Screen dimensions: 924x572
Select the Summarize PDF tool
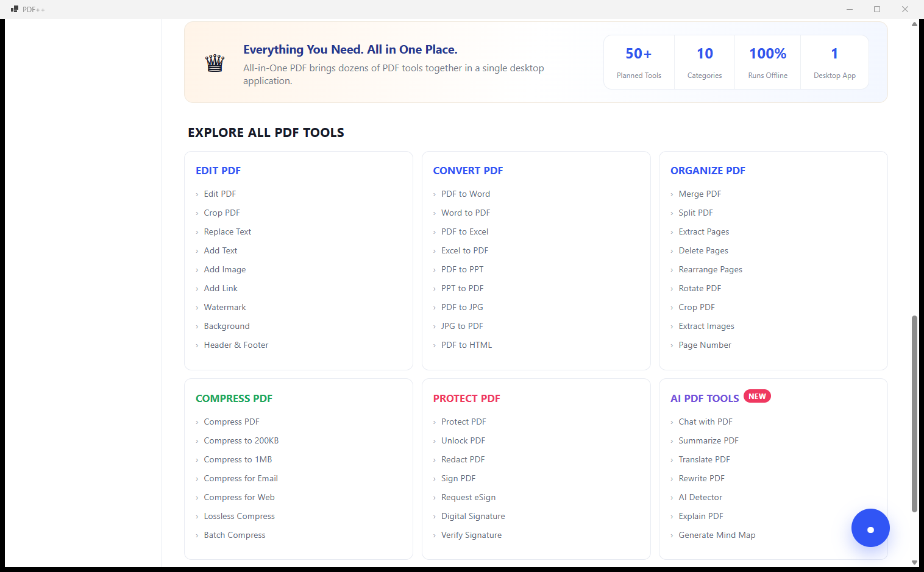[708, 440]
